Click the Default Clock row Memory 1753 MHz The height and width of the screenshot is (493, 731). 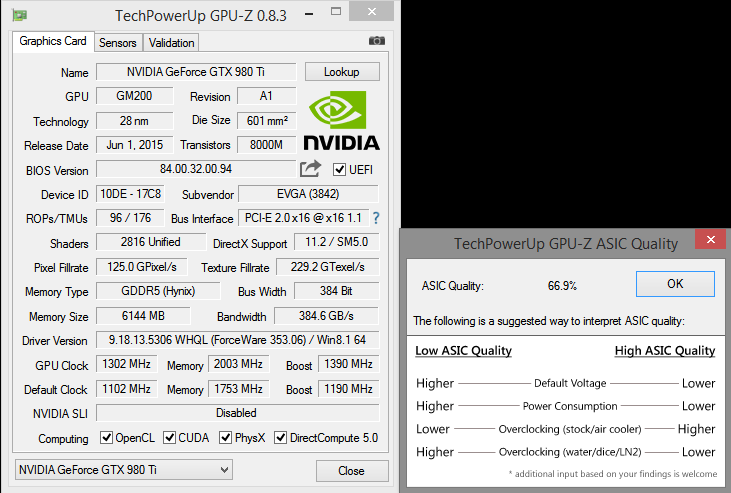[238, 389]
